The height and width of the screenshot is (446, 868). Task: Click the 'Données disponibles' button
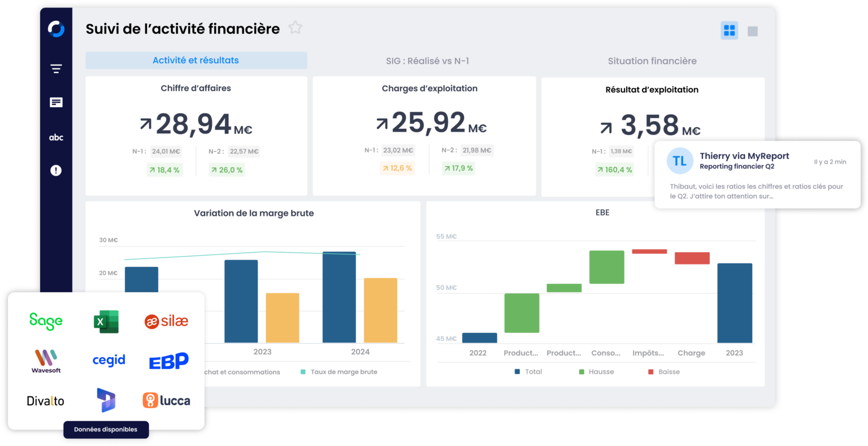[x=106, y=429]
